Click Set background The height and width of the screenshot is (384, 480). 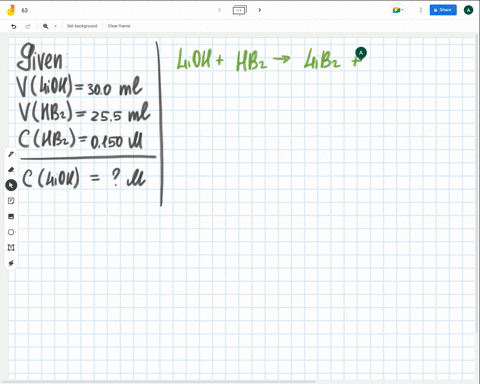pos(82,26)
